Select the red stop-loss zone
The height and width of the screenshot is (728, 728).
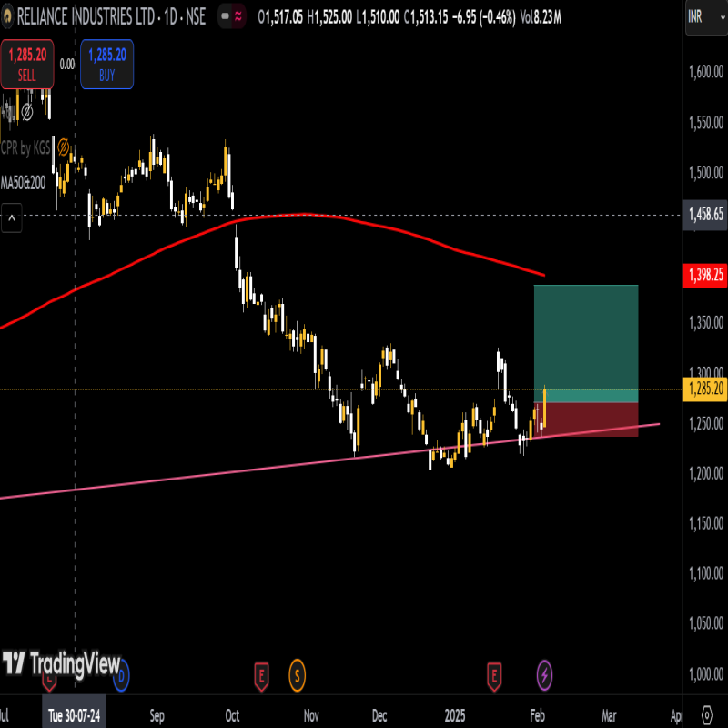pos(586,420)
